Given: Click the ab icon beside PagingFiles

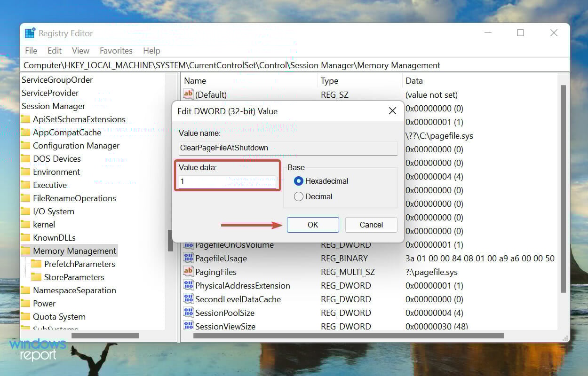Looking at the screenshot, I should click(188, 272).
